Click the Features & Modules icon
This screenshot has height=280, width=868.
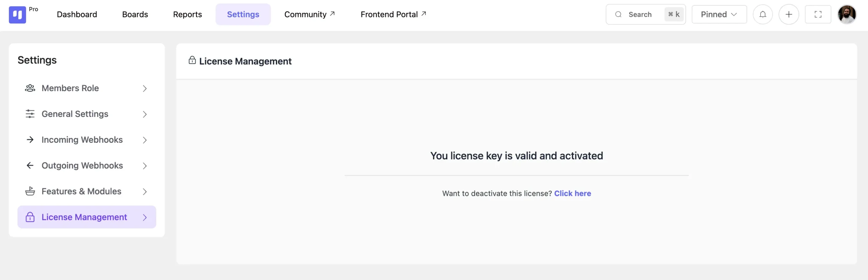point(30,191)
